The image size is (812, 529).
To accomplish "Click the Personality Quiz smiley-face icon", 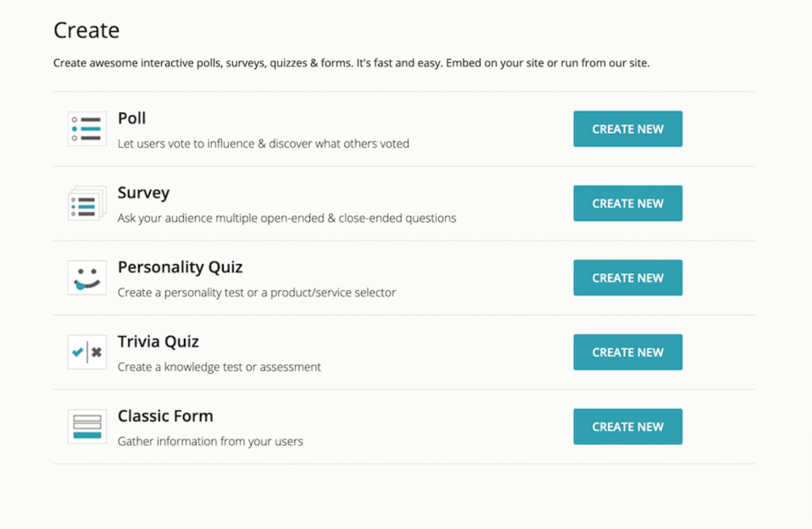I will point(86,277).
